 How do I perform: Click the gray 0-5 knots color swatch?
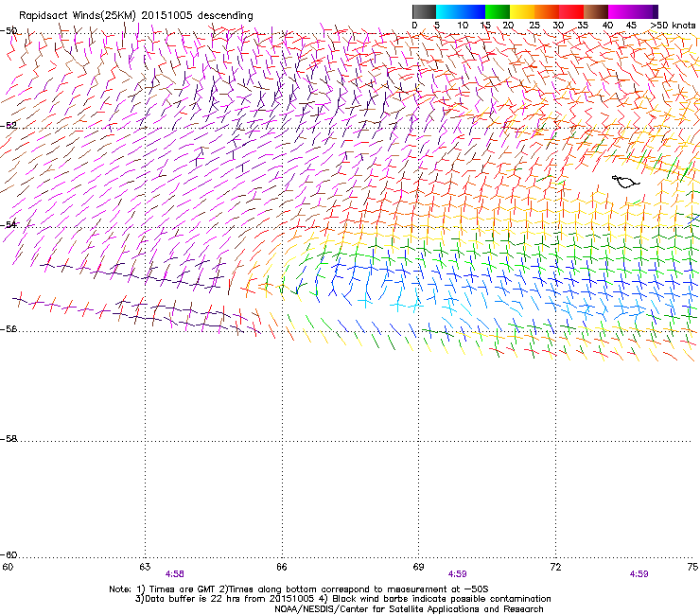click(x=424, y=11)
